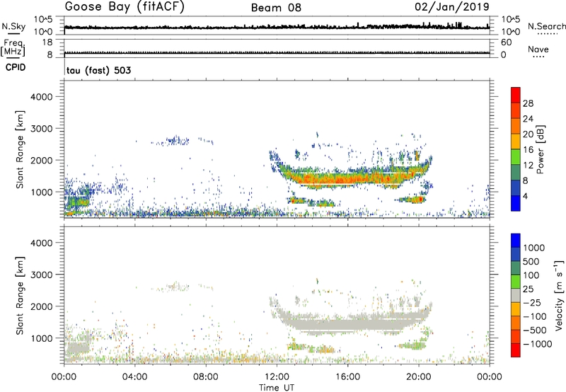The height and width of the screenshot is (392, 566).
Task: Select the "Beam 08" label
Action: pos(276,8)
